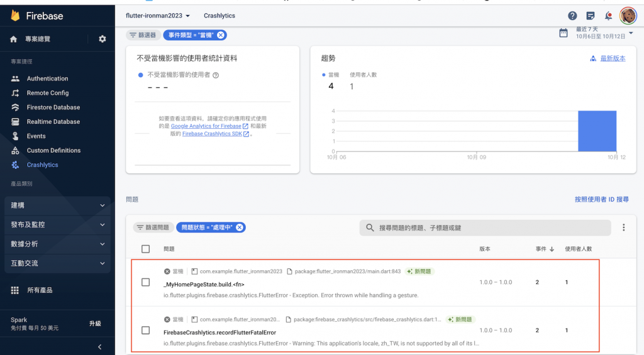Screen dimensions: 644x355
Task: Click the Events icon in sidebar
Action: [x=15, y=136]
